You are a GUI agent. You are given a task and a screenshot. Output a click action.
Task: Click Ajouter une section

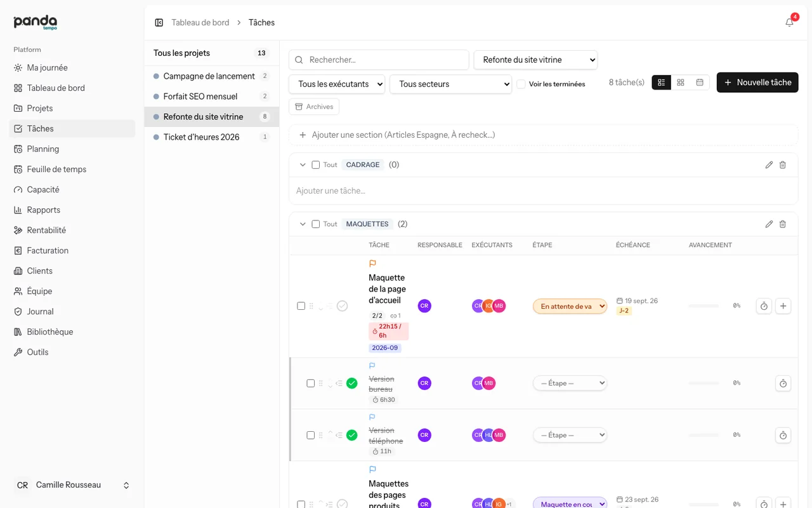tap(543, 135)
